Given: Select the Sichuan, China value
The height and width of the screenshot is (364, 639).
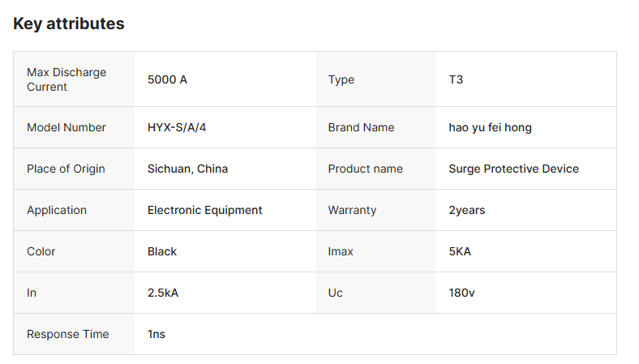Looking at the screenshot, I should pos(187,169).
